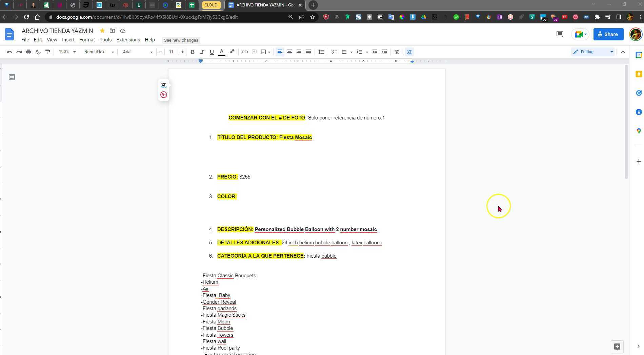Select right align
This screenshot has height=355, width=644.
tap(299, 52)
